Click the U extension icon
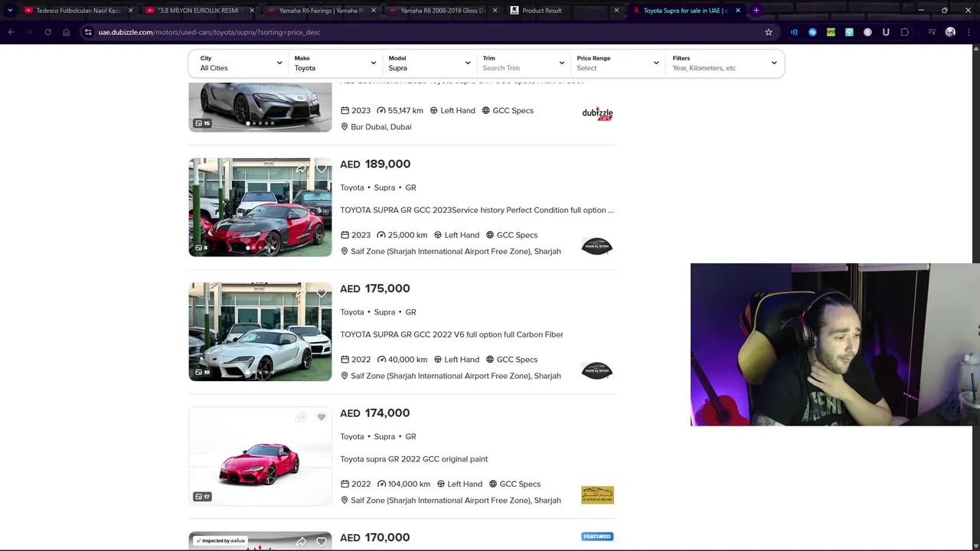This screenshot has width=980, height=551. click(x=886, y=32)
